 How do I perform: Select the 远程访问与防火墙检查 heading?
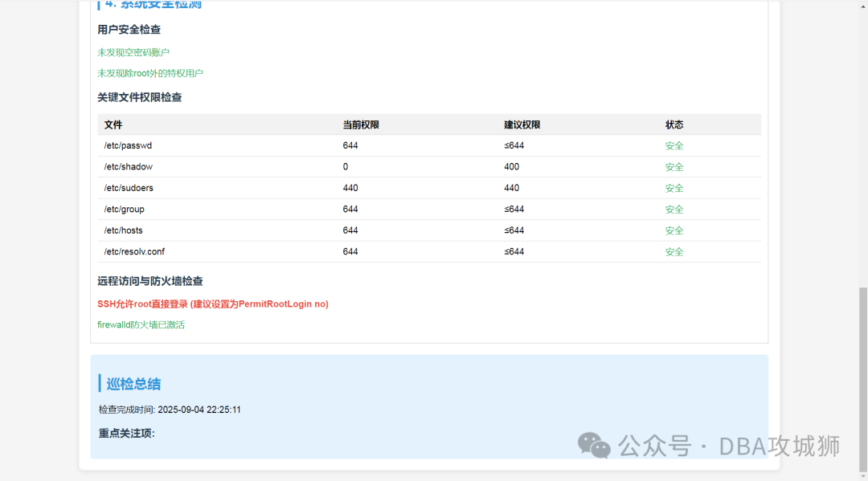coord(150,281)
